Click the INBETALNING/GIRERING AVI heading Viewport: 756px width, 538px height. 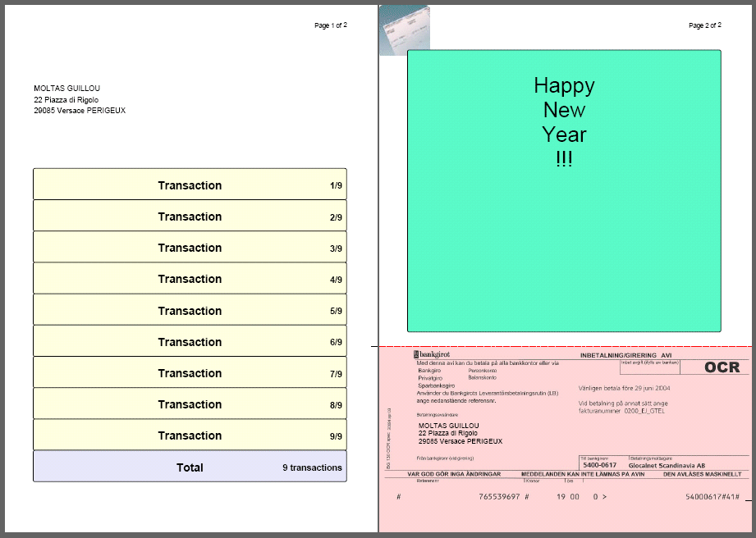[625, 355]
